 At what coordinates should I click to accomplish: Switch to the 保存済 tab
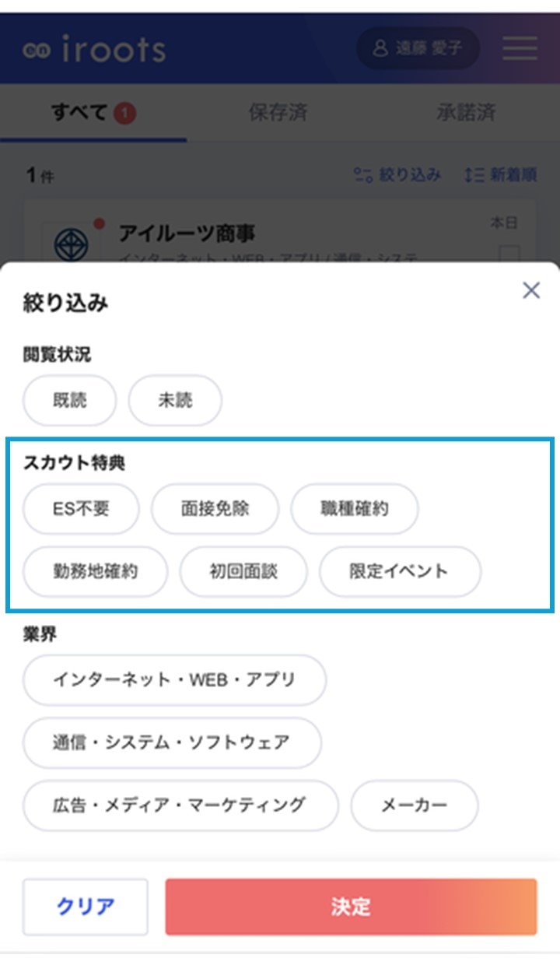[x=278, y=114]
